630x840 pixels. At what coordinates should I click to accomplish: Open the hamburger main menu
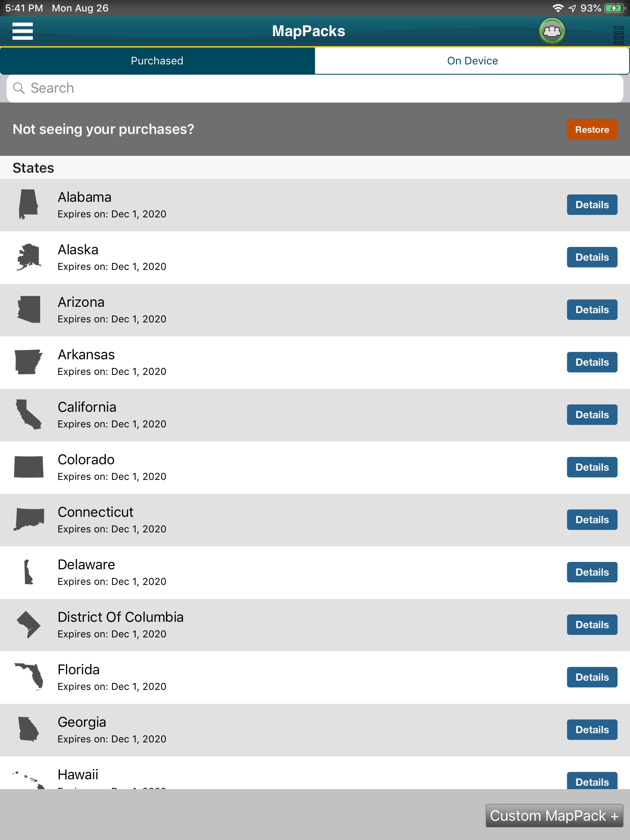(23, 31)
